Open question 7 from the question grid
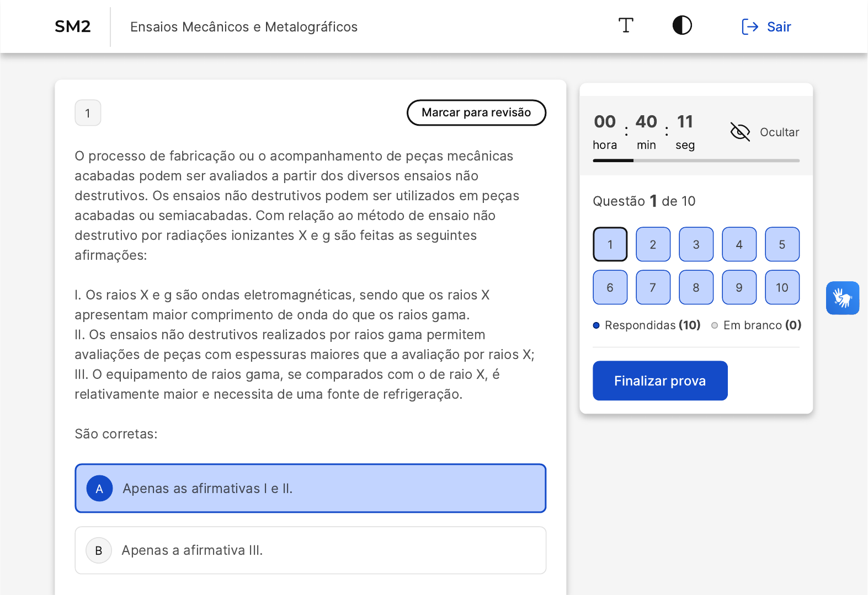 pyautogui.click(x=653, y=287)
